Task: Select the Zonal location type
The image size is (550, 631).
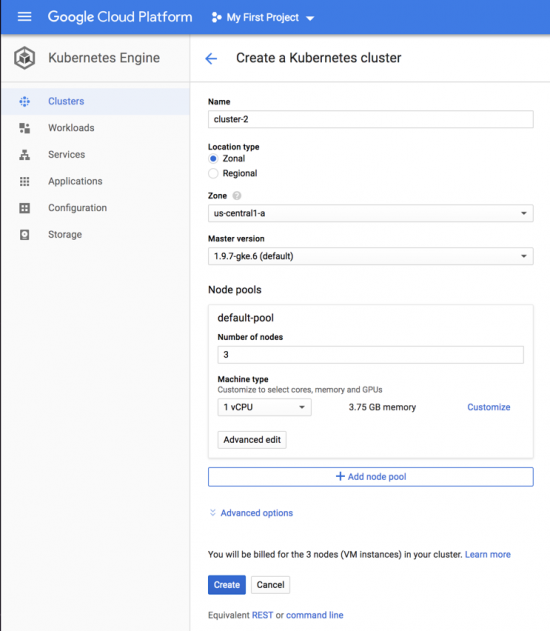Action: [213, 159]
